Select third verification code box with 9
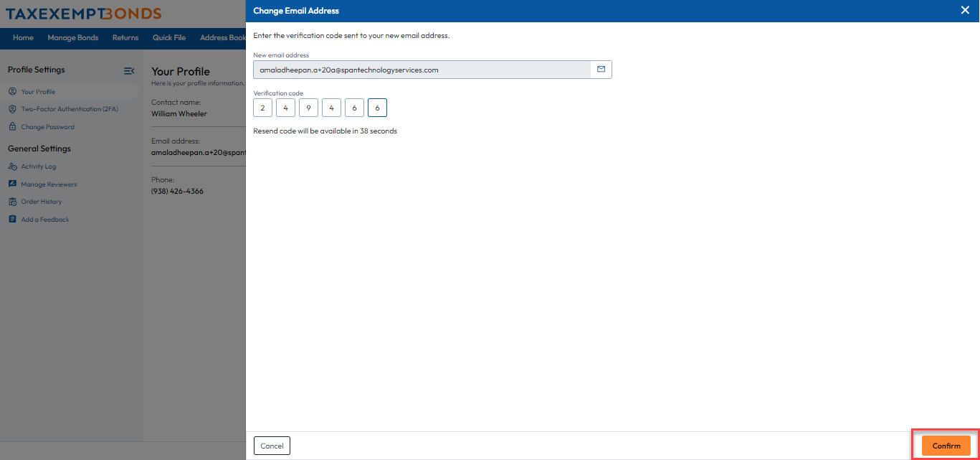Screen dimensions: 980x460 point(308,108)
